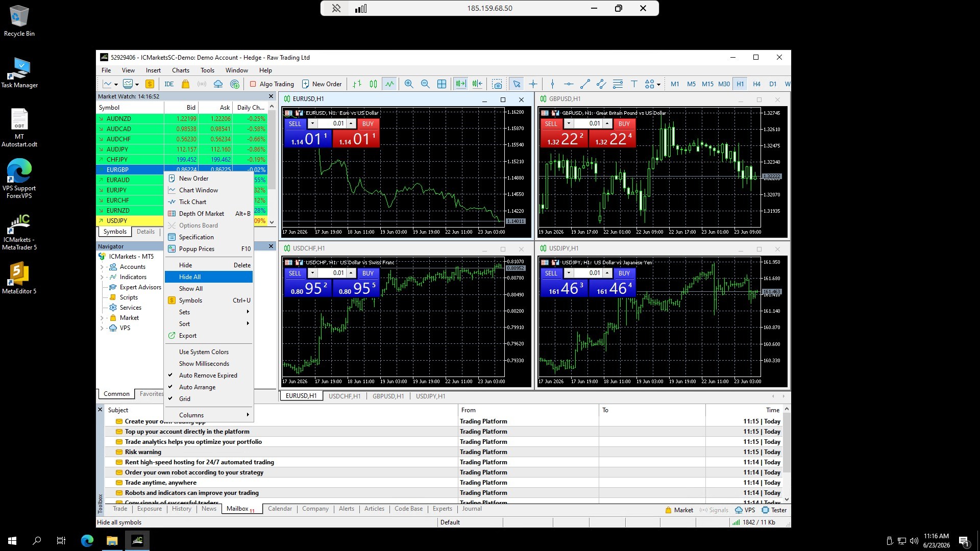Expand the Sets submenu
The height and width of the screenshot is (551, 980).
(209, 312)
